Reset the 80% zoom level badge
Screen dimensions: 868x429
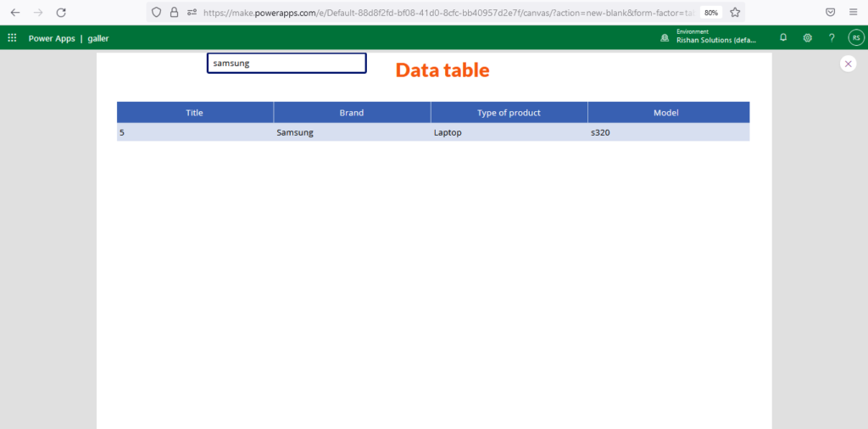pyautogui.click(x=710, y=13)
